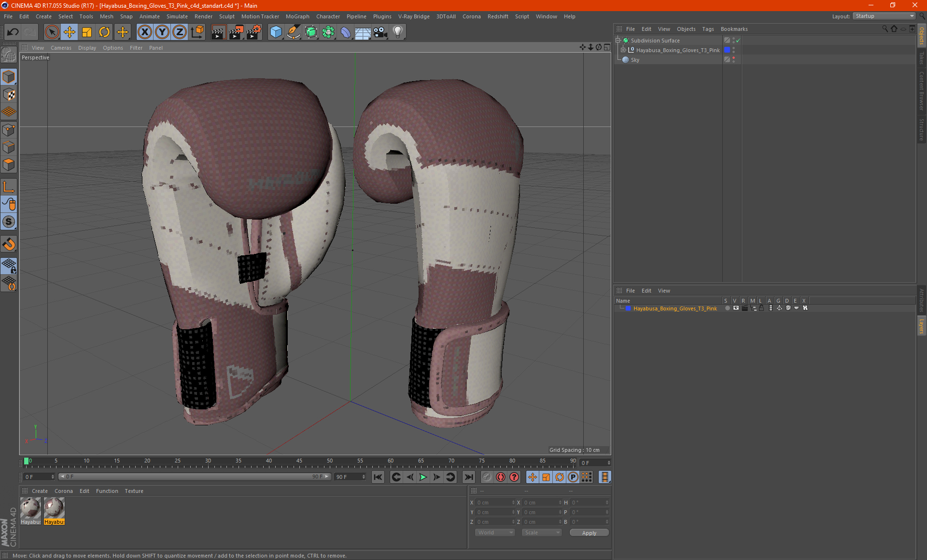Click the Coordinate System icon
The width and height of the screenshot is (927, 560).
pos(197,32)
